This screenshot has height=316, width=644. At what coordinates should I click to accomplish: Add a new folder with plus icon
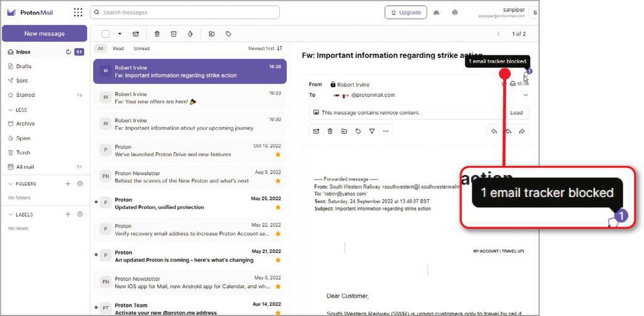coord(68,184)
